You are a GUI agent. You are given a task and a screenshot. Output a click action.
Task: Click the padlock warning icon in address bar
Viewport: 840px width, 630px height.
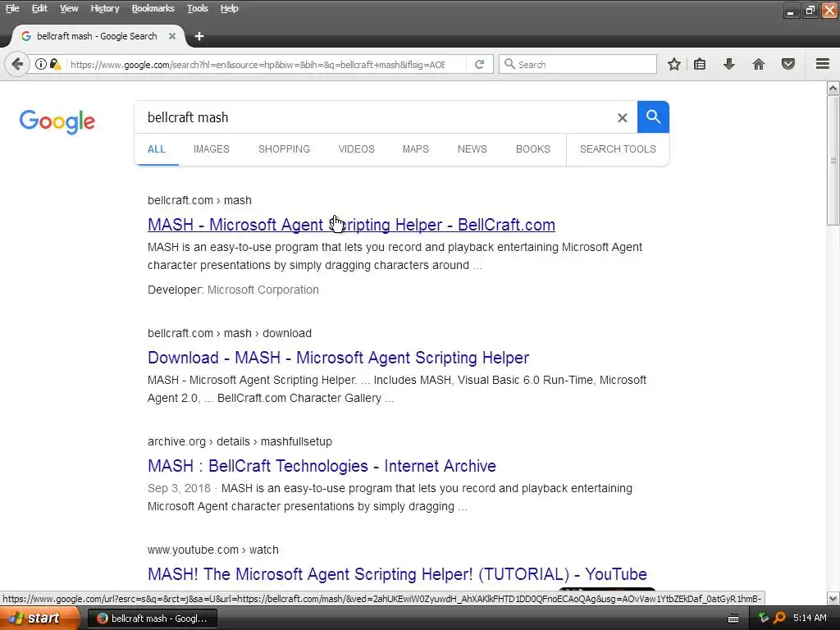pos(55,64)
